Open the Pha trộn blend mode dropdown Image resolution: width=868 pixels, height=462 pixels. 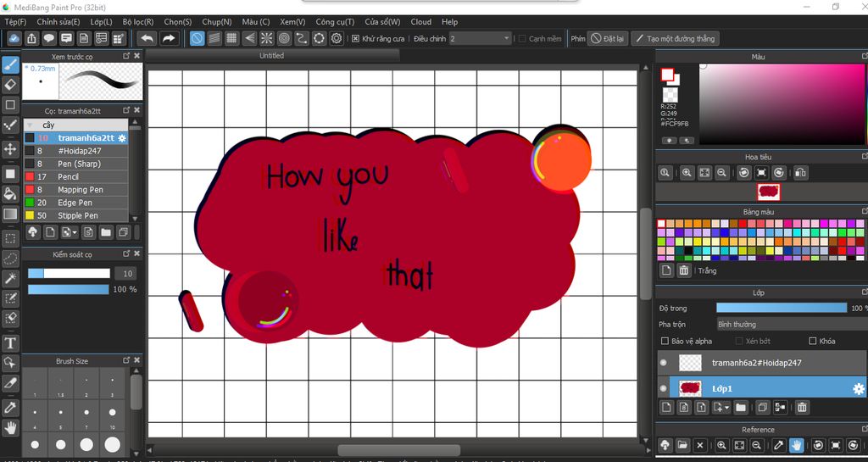tap(792, 324)
